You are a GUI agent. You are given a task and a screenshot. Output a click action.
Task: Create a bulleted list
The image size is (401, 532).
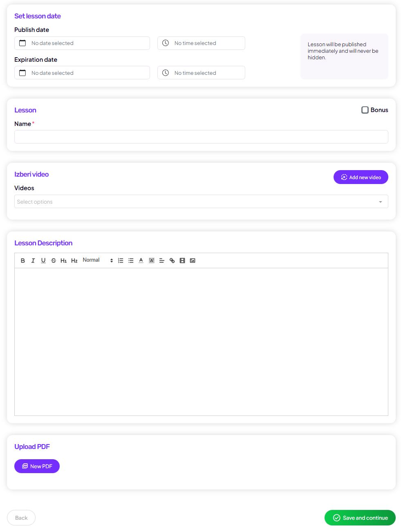(131, 260)
